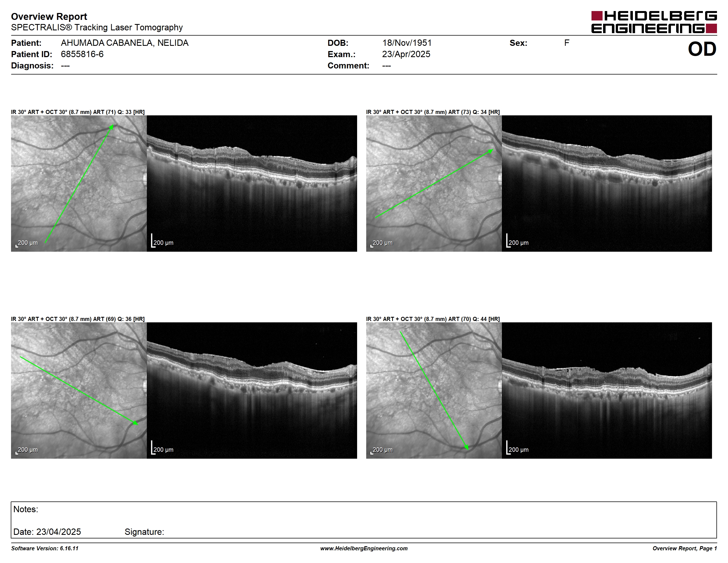The height and width of the screenshot is (563, 728).
Task: Open the IR fundus image for scan Q: 44
Action: point(434,390)
